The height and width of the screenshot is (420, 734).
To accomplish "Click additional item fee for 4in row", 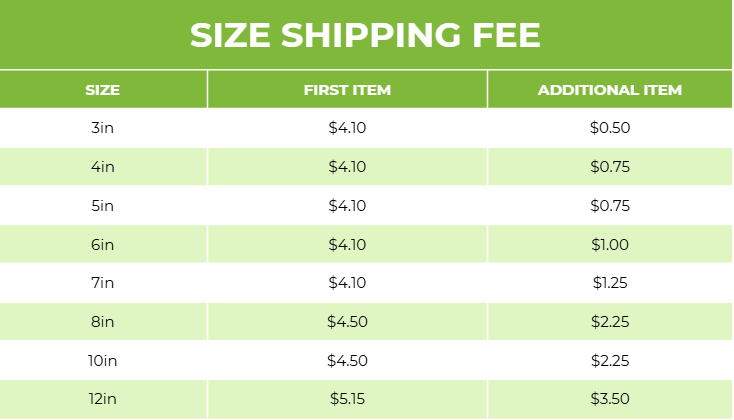I will coord(609,167).
